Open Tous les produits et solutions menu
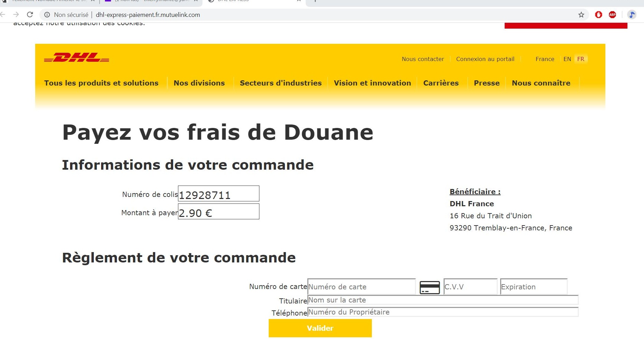644x339 pixels. [x=101, y=83]
